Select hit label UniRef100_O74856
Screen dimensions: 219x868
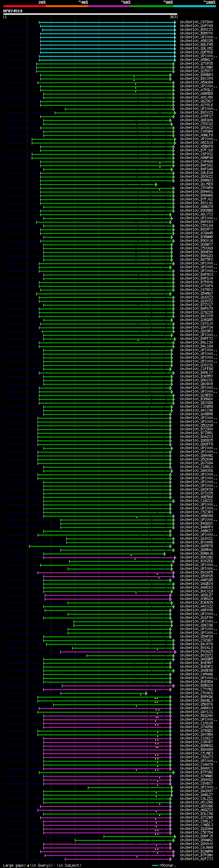pyautogui.click(x=196, y=727)
